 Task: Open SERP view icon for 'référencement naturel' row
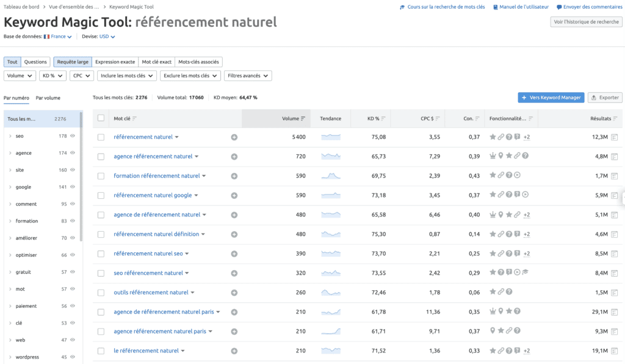pos(614,137)
